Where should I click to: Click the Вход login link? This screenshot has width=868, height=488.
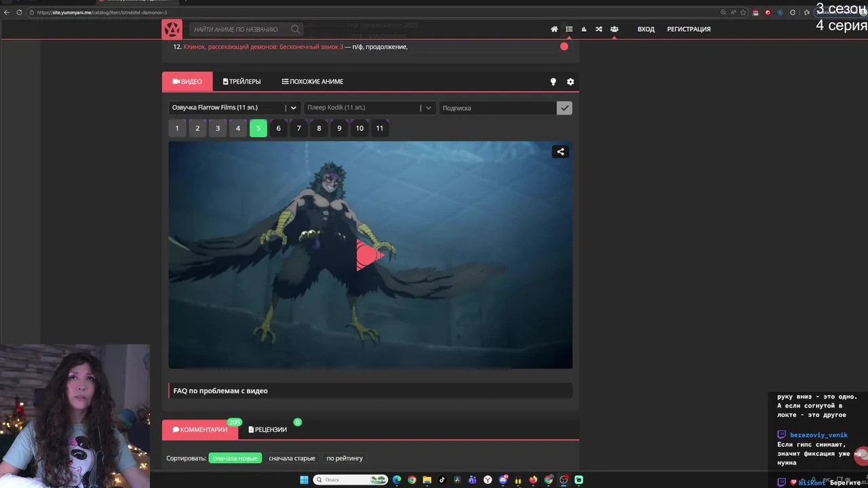point(646,29)
